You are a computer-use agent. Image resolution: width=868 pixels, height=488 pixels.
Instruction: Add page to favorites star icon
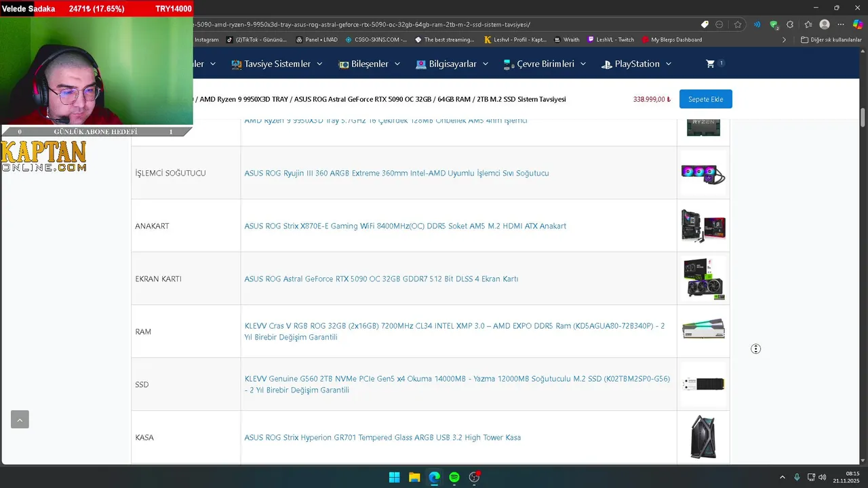pyautogui.click(x=737, y=24)
